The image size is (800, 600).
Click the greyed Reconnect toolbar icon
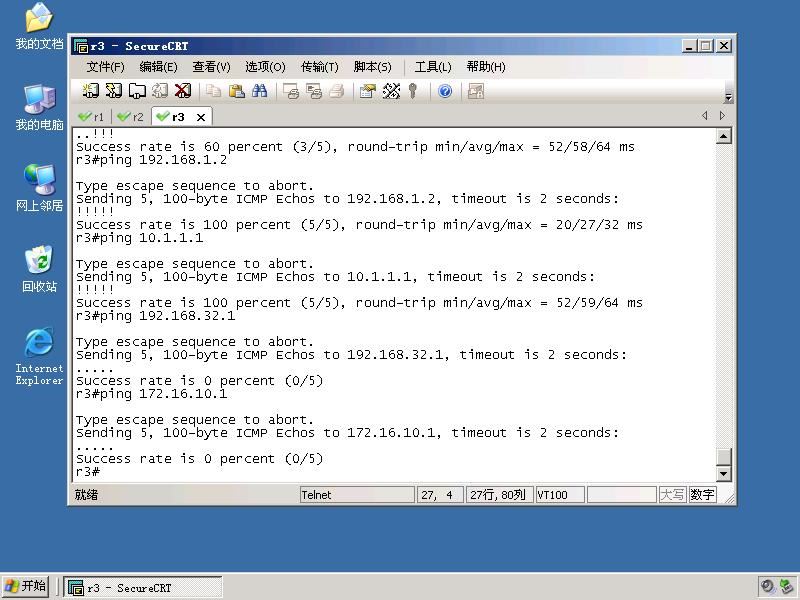click(x=160, y=91)
